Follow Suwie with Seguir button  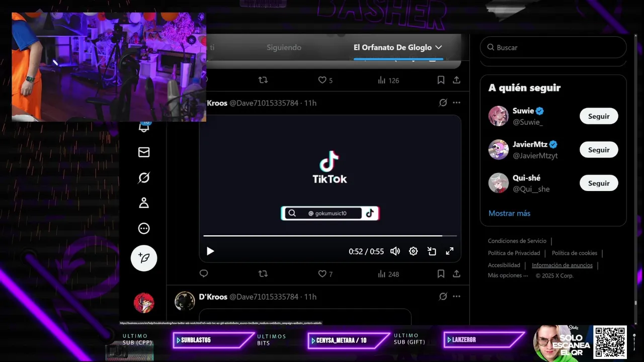pyautogui.click(x=599, y=116)
